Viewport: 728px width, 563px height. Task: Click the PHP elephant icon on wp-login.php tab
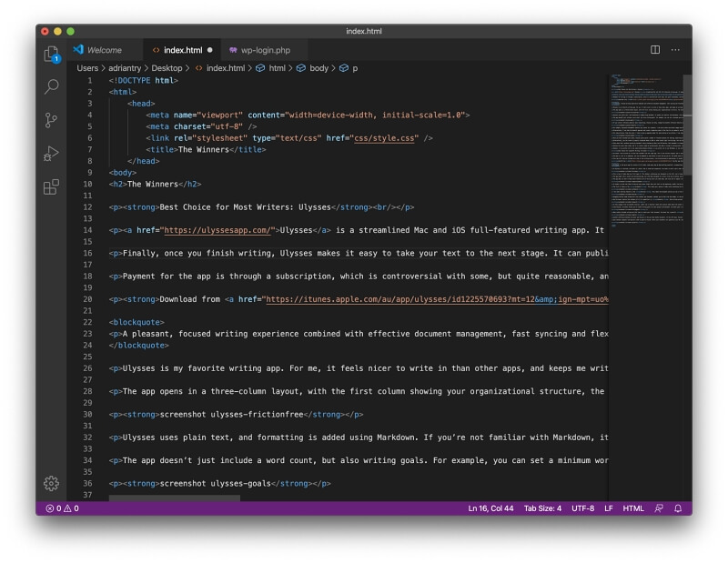tap(233, 50)
